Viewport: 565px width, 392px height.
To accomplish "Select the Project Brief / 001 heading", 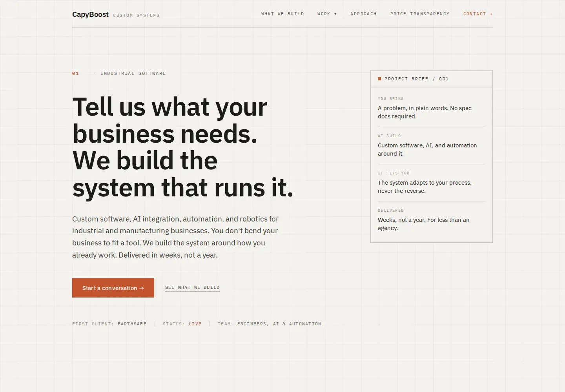I will click(416, 79).
